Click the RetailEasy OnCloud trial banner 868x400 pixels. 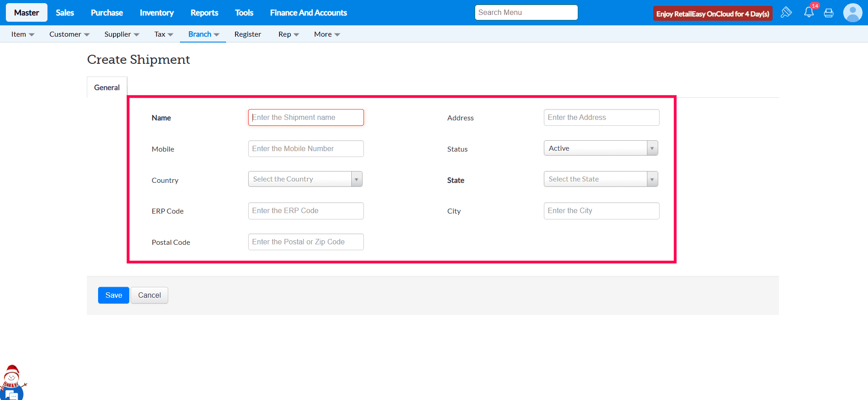tap(712, 14)
